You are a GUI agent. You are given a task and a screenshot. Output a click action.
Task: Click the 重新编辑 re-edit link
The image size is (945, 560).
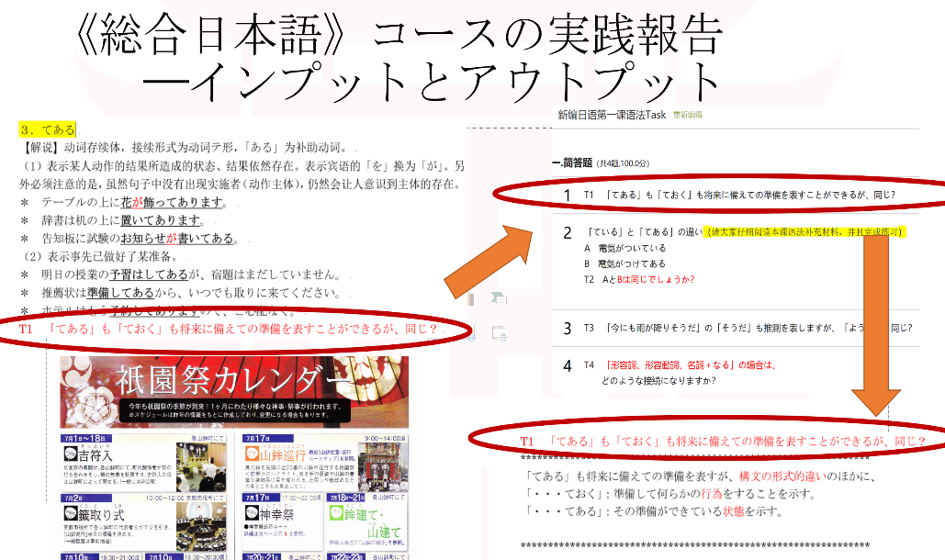click(x=688, y=115)
